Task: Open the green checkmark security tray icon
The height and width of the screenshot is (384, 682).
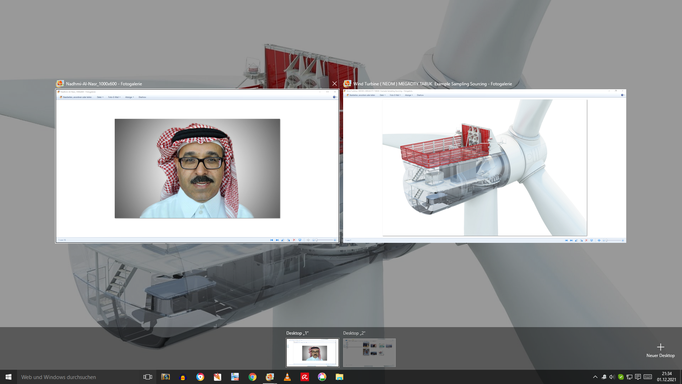Action: click(621, 377)
